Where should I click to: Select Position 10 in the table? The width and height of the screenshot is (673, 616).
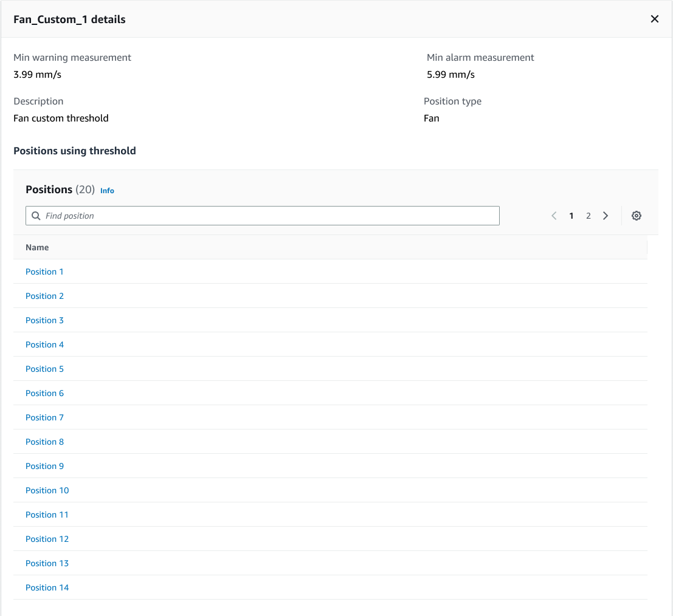tap(47, 490)
